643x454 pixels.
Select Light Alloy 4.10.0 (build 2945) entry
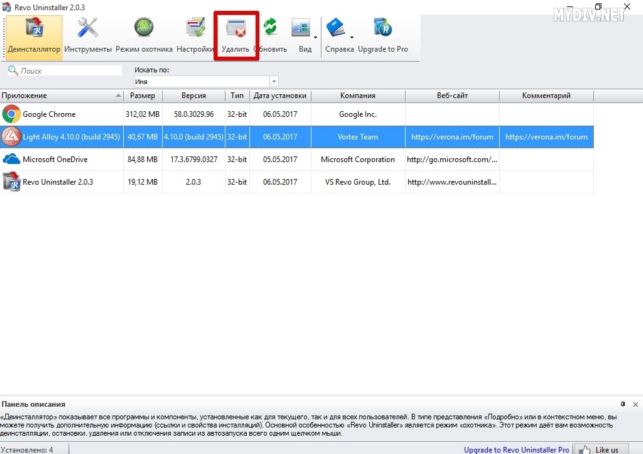71,137
